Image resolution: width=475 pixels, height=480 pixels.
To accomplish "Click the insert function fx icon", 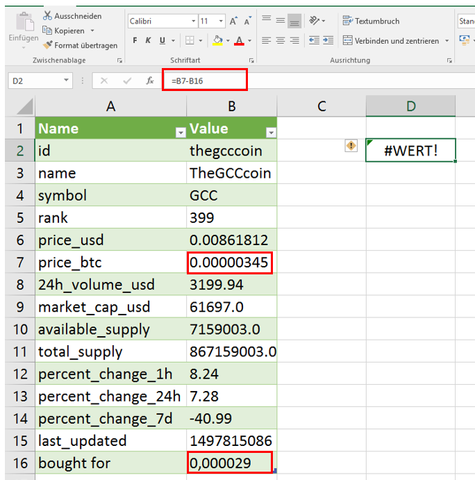I will pyautogui.click(x=150, y=81).
